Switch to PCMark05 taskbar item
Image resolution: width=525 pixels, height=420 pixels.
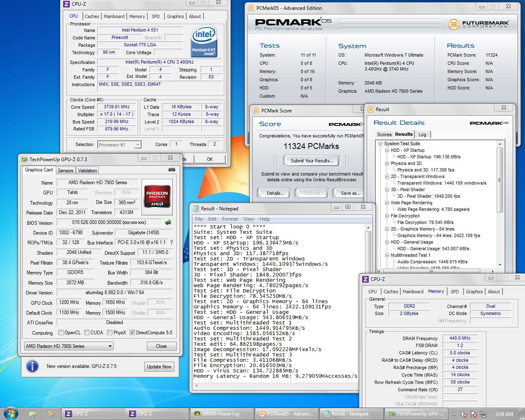(286, 414)
